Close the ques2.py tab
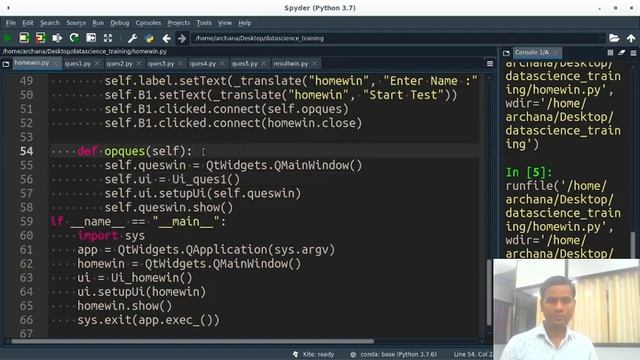The image size is (640, 360). click(x=138, y=64)
